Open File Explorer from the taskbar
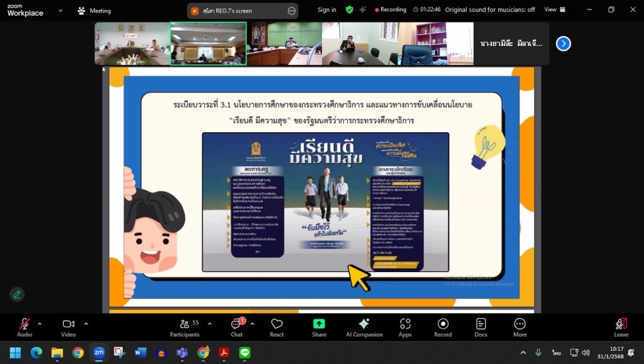The image size is (644, 364). click(57, 353)
